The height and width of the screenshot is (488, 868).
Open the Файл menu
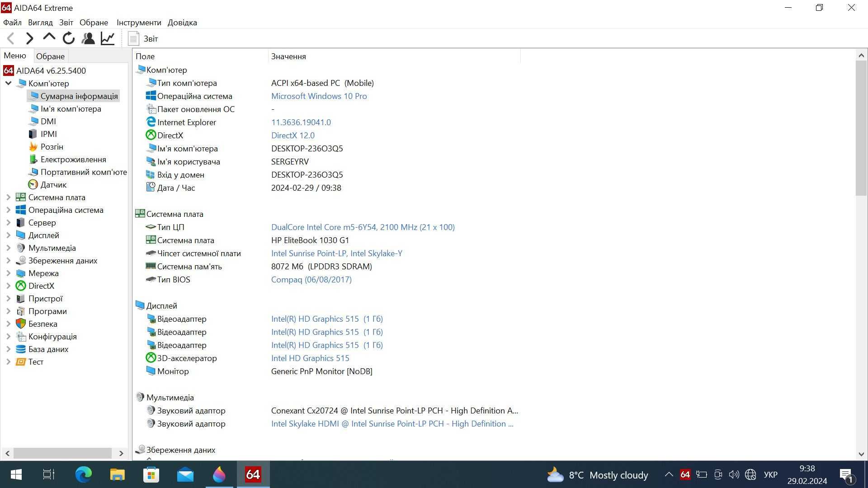[12, 22]
